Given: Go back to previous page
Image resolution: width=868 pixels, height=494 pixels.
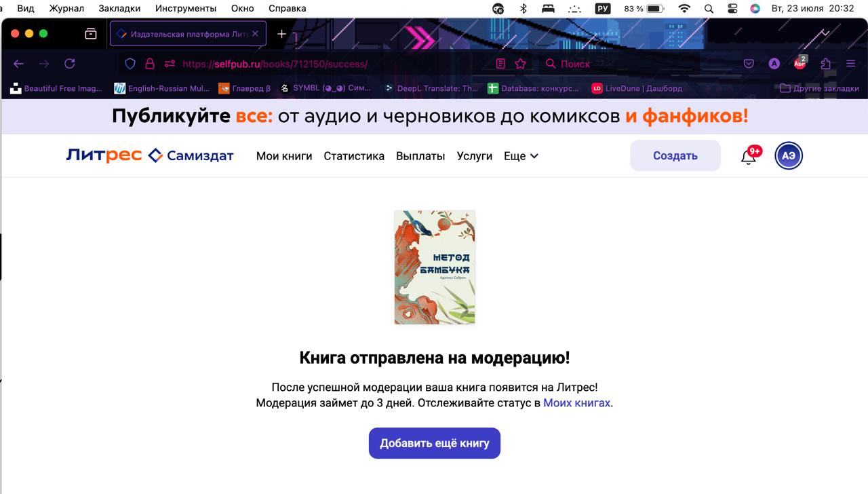Looking at the screenshot, I should click(x=18, y=64).
